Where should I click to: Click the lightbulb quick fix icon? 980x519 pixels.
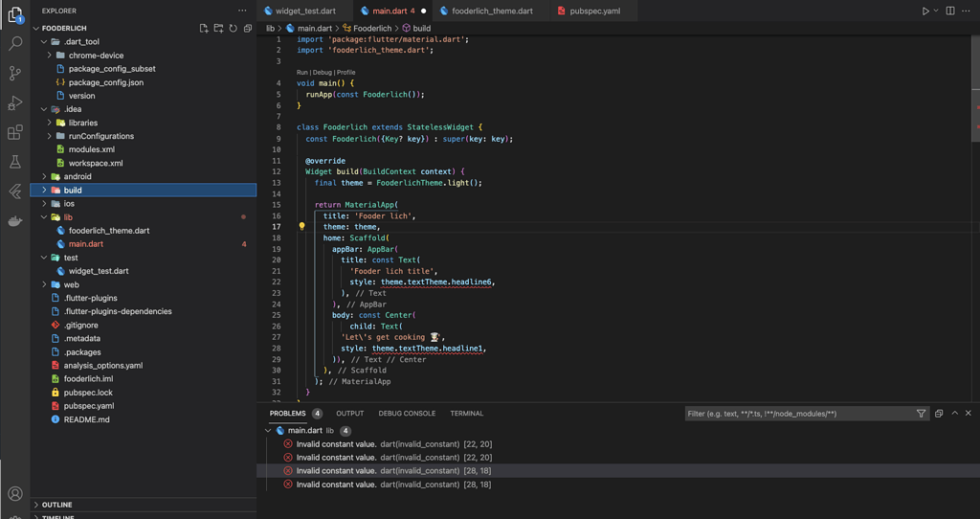301,227
